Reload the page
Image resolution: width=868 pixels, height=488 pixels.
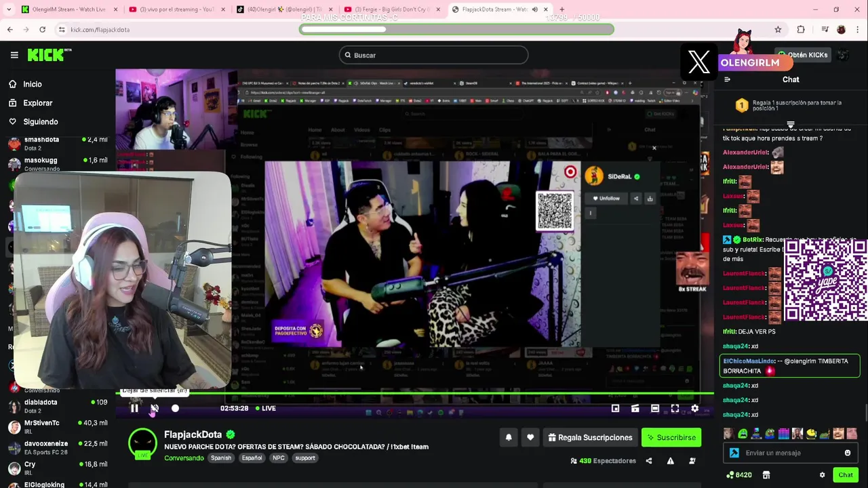click(x=42, y=29)
